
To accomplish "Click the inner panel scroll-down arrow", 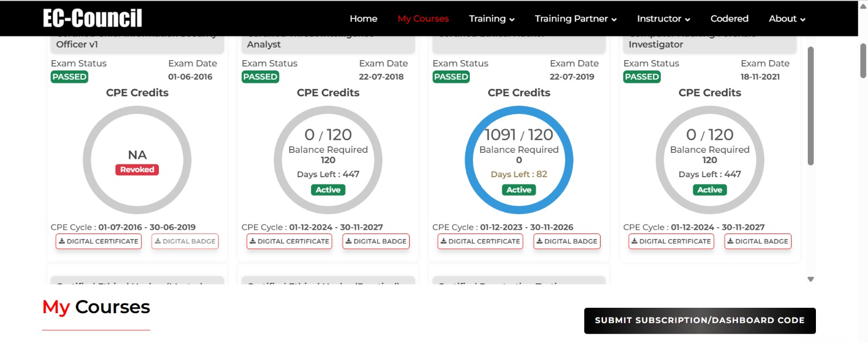I will point(810,280).
